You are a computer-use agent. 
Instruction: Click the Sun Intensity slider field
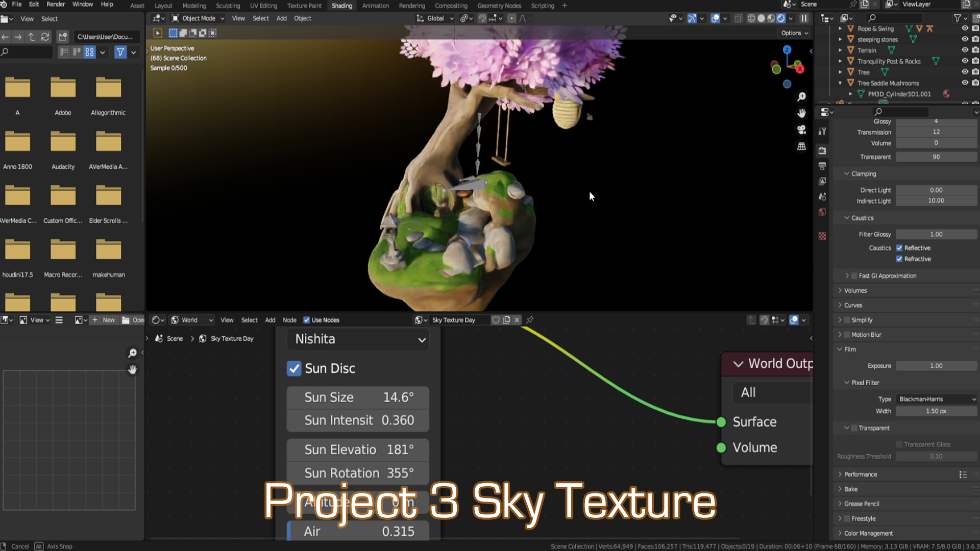click(358, 420)
